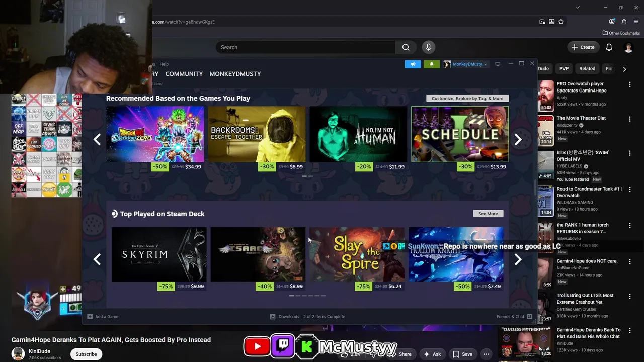644x362 pixels.
Task: Click the KiniDude channel name
Action: 39,351
